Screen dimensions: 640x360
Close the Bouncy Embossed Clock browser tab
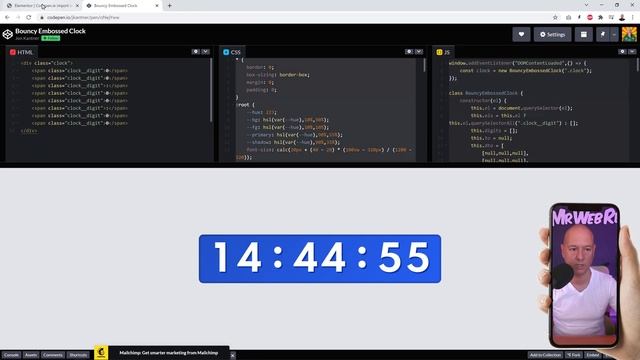[x=157, y=6]
